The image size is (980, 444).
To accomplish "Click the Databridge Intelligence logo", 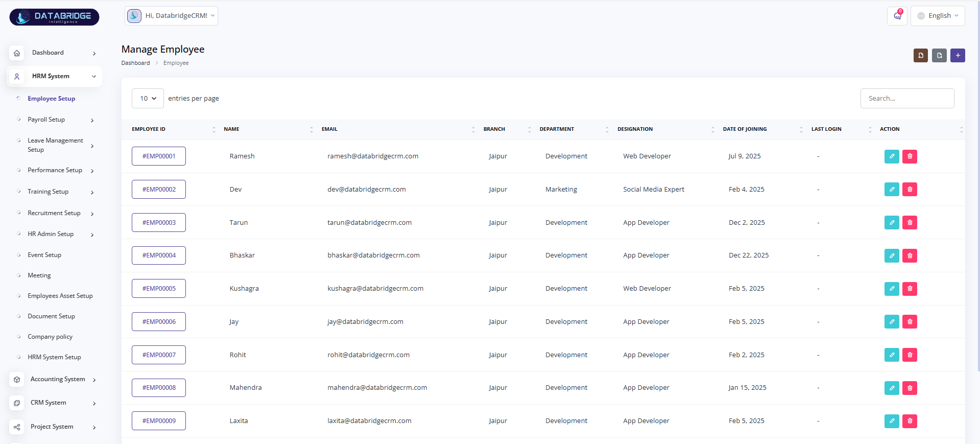I will [54, 17].
